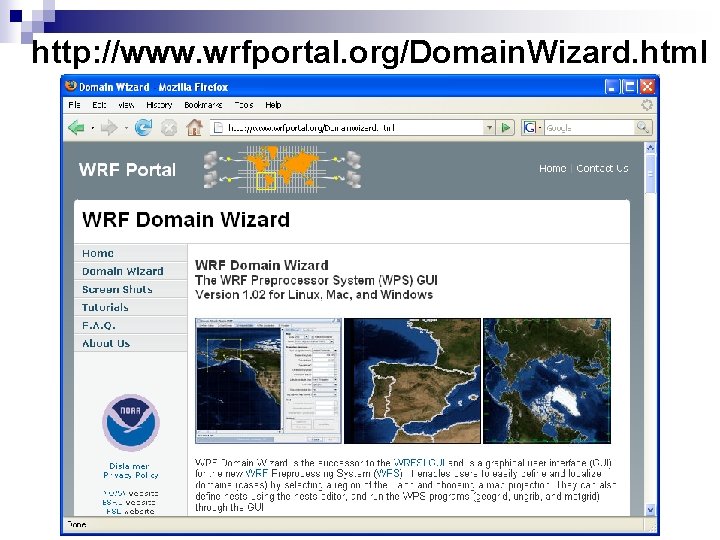This screenshot has height=540, width=720.
Task: Click the NOAA Website link
Action: (x=131, y=493)
